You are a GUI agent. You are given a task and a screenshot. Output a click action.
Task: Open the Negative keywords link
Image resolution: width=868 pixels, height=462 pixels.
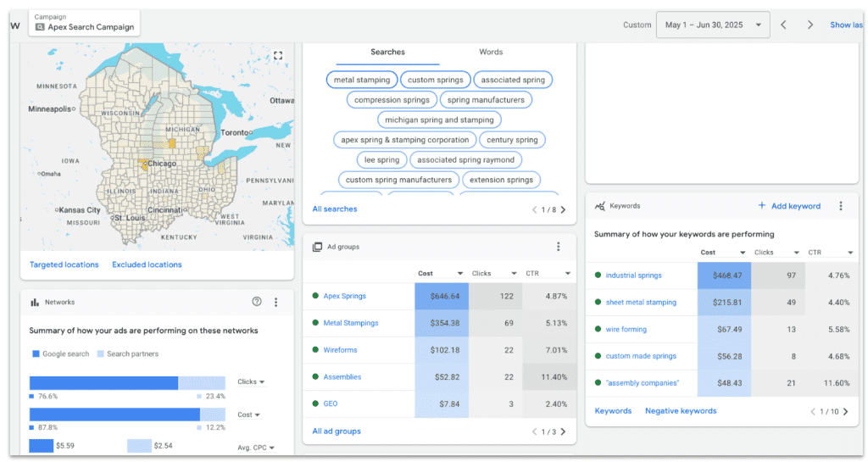point(681,411)
